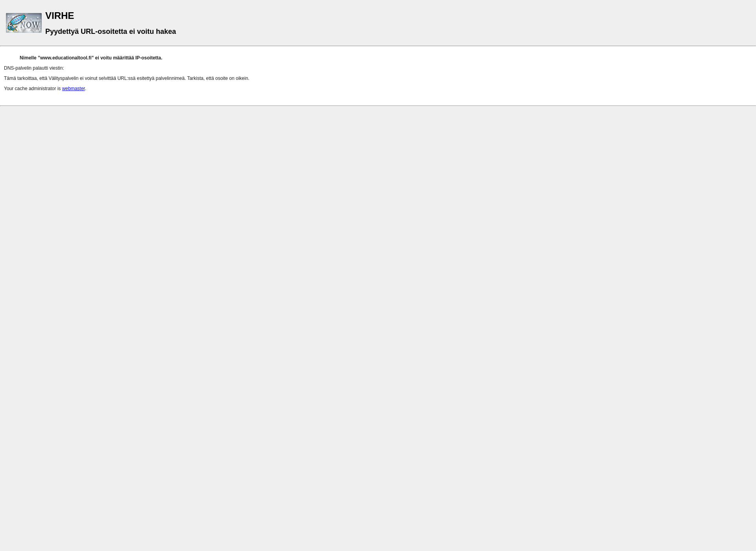Click the Välityspalvelin error description
This screenshot has height=551, width=756.
point(126,78)
